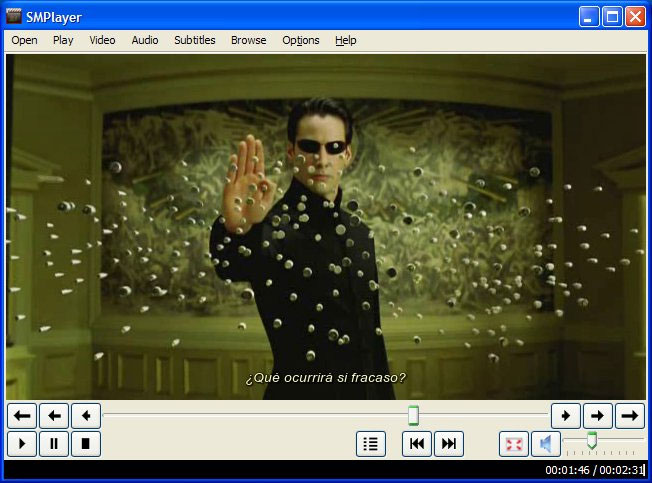This screenshot has width=652, height=483.
Task: Forward with the smallest right arrow
Action: pos(565,415)
